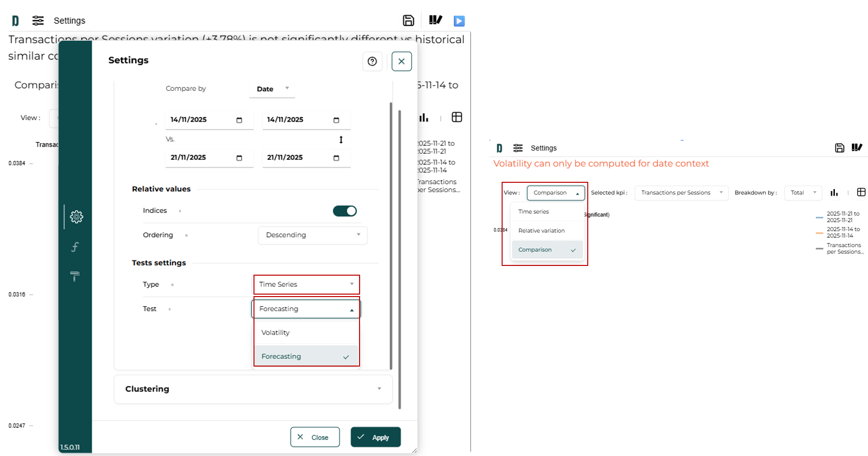
Task: Open the paint roller style tab
Action: 75,277
